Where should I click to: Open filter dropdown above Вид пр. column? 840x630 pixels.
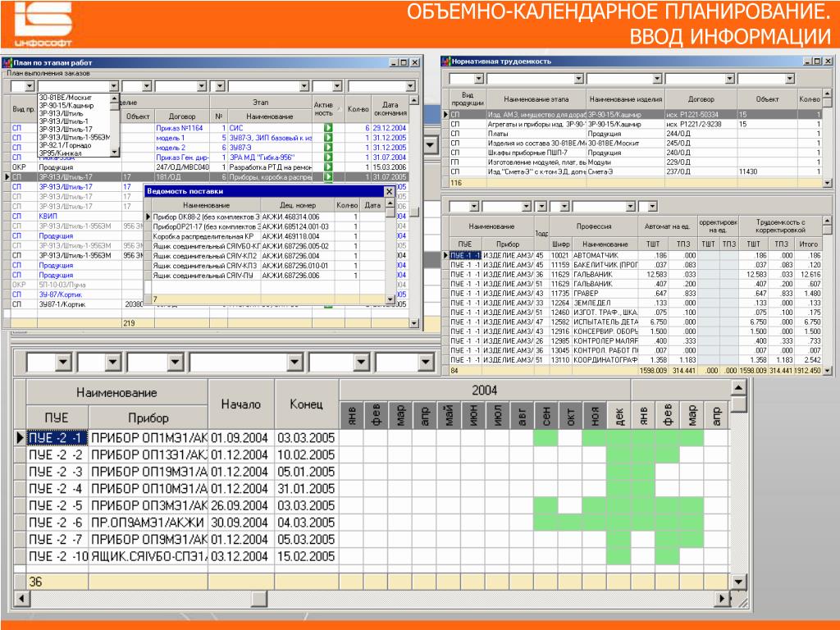tap(30, 85)
